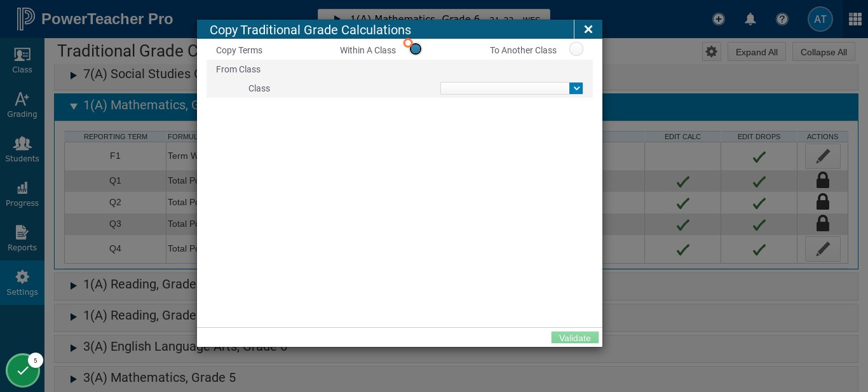Click the From Class label
This screenshot has width=868, height=392.
tap(238, 69)
